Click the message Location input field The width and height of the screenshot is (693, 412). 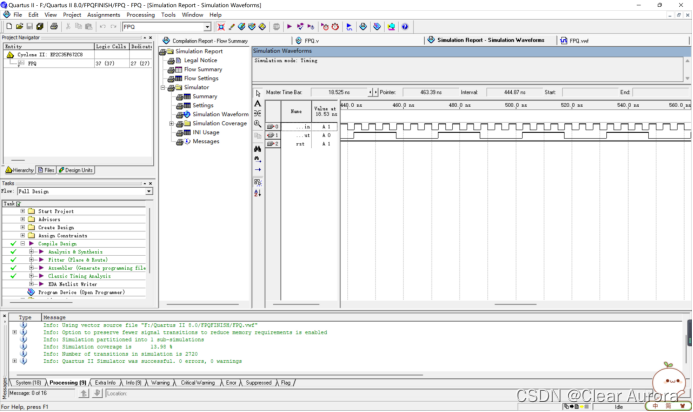[309, 393]
